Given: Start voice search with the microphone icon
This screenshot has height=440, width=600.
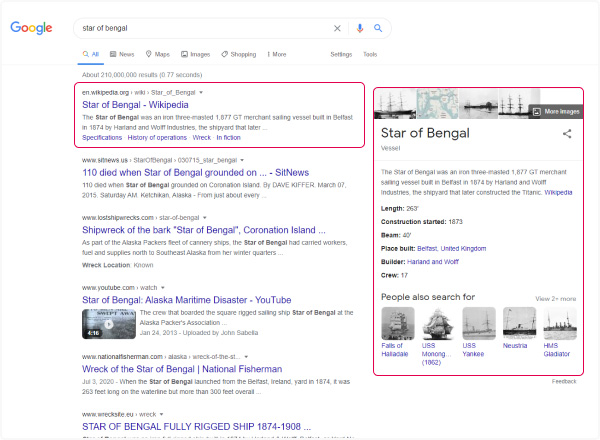Looking at the screenshot, I should coord(359,28).
